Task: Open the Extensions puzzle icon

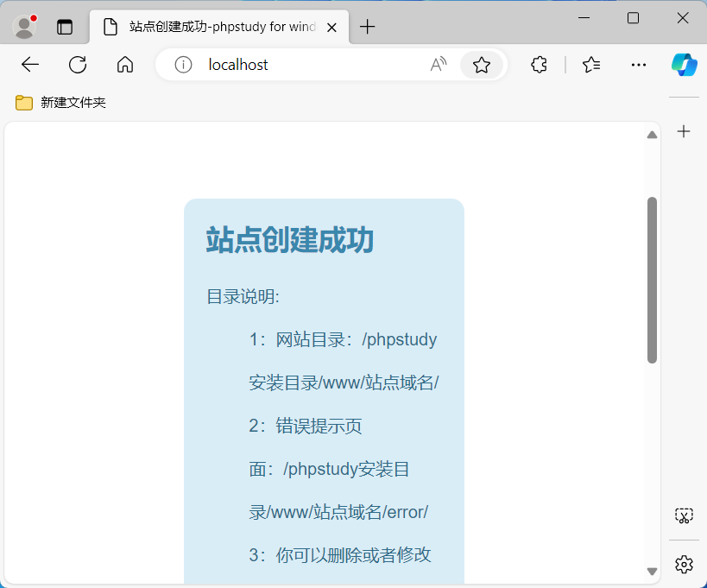Action: pyautogui.click(x=539, y=65)
